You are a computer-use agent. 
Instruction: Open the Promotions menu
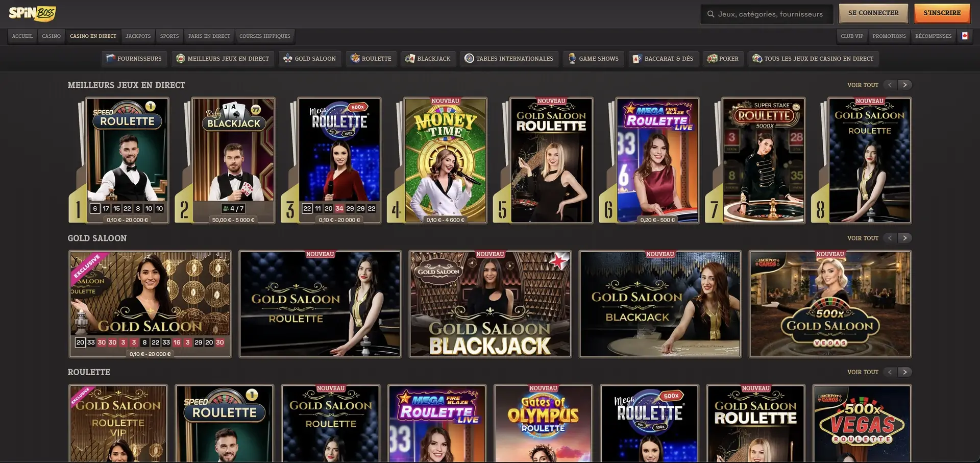pyautogui.click(x=889, y=36)
